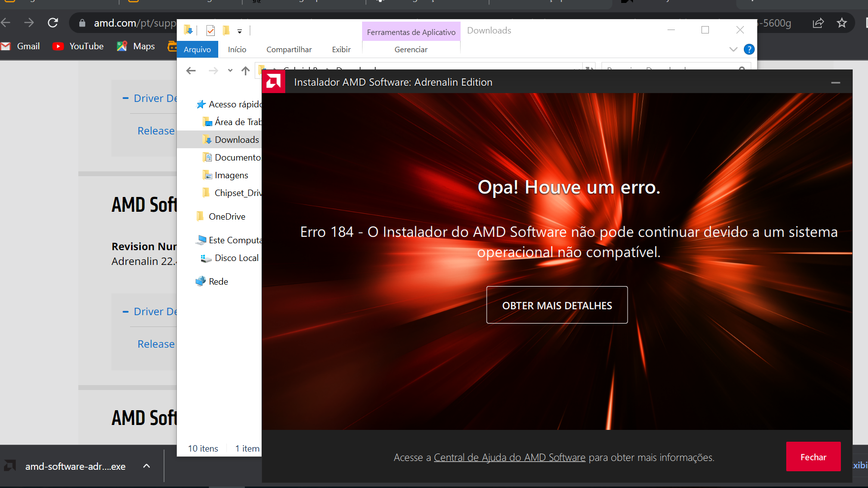
Task: Select Acesso rápido in navigation pane
Action: pyautogui.click(x=230, y=104)
